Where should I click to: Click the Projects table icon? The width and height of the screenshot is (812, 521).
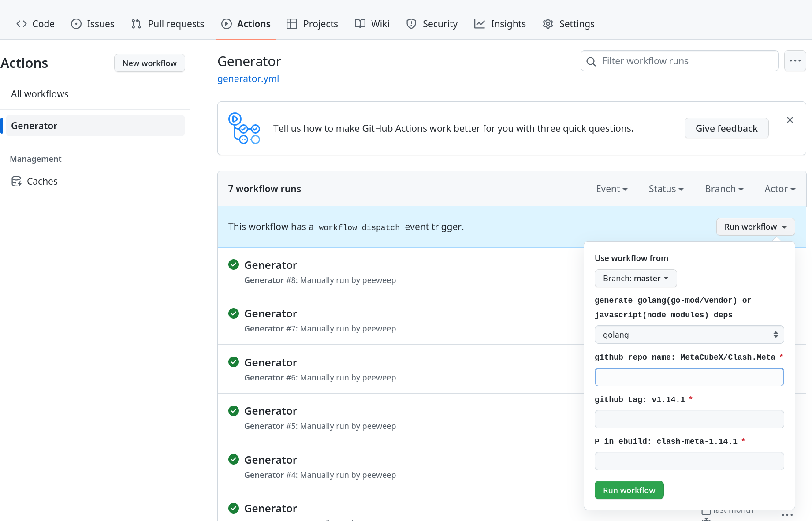(x=292, y=24)
